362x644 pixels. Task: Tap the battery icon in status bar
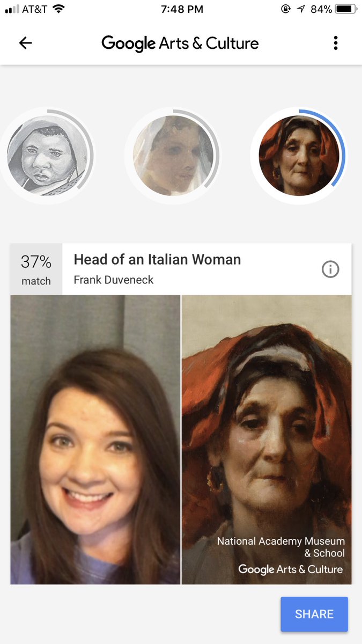click(346, 9)
